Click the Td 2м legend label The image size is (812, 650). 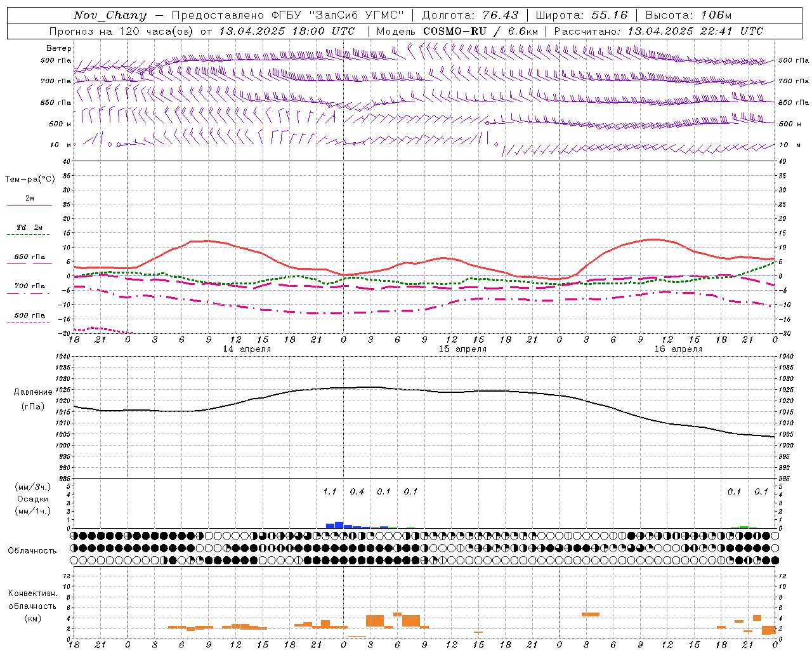(30, 227)
